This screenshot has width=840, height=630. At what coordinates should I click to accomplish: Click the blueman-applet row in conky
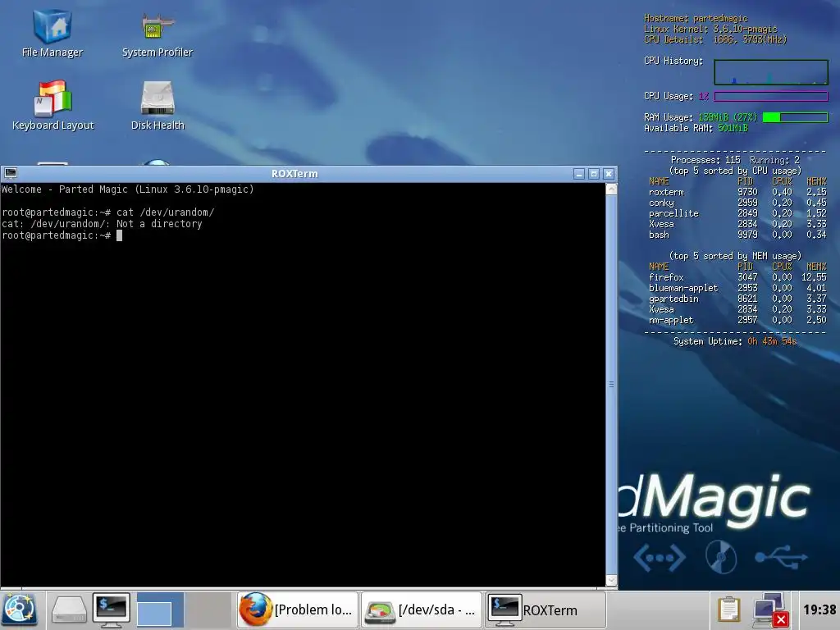(x=737, y=288)
